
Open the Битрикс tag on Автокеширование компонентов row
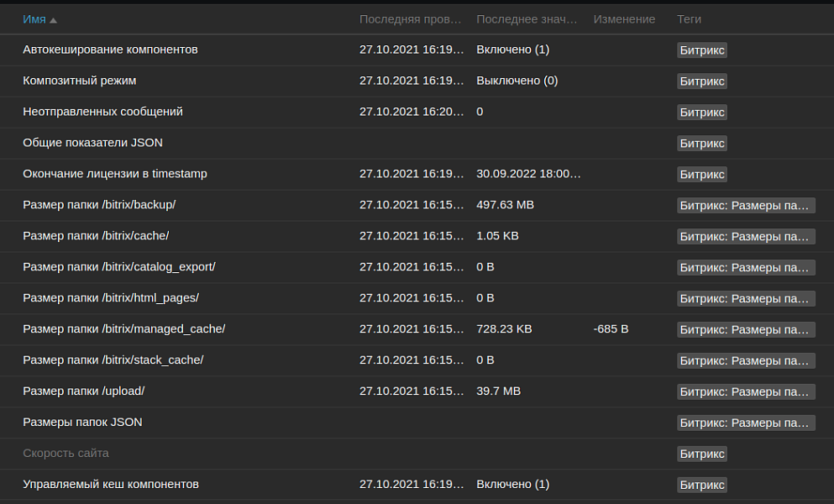pyautogui.click(x=702, y=50)
